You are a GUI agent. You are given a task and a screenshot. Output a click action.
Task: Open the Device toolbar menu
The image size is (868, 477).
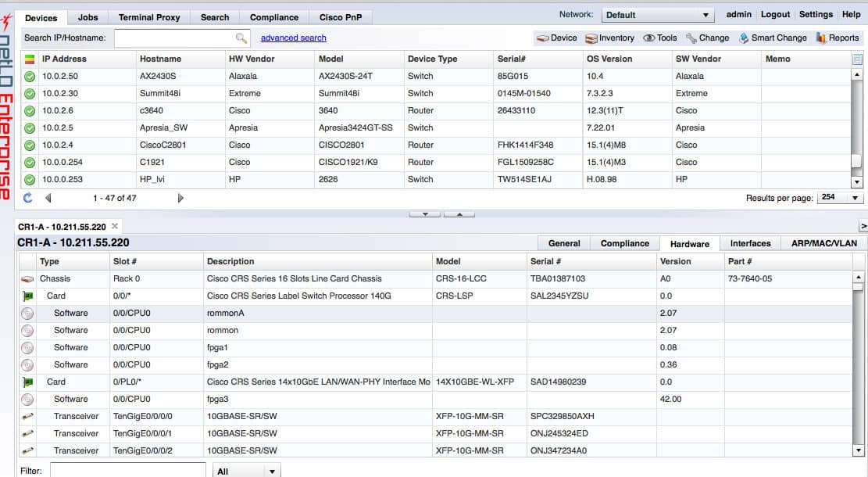point(557,38)
